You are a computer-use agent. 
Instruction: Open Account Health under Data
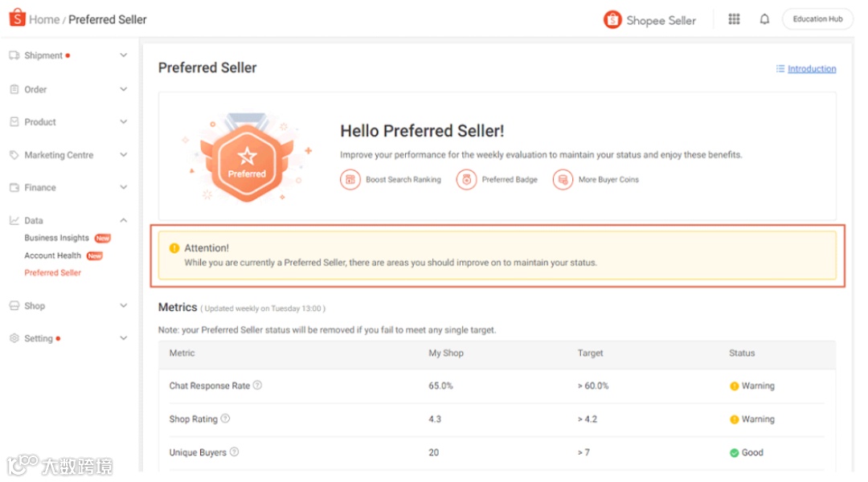53,255
